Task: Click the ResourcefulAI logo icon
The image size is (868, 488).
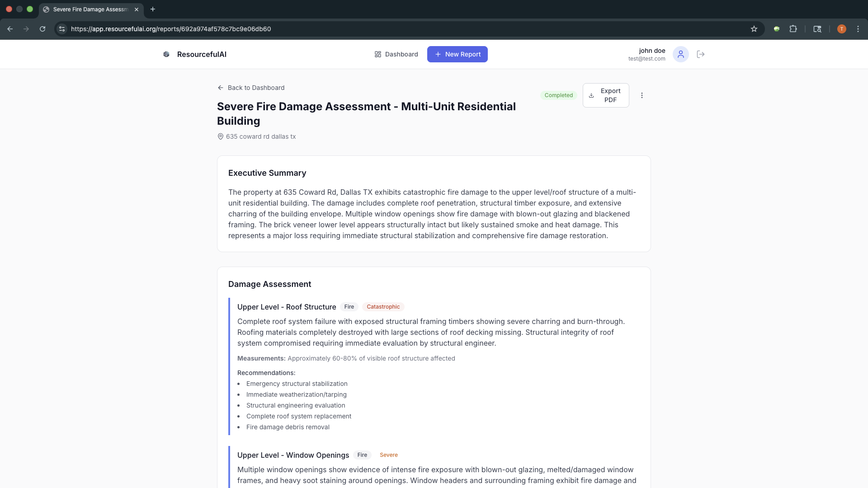Action: 166,54
